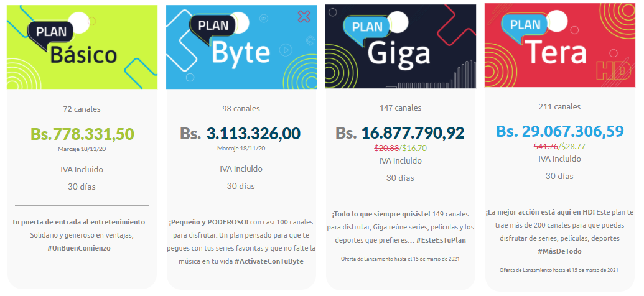Select the Plan Giga banner image
644x296 pixels.
coord(400,47)
